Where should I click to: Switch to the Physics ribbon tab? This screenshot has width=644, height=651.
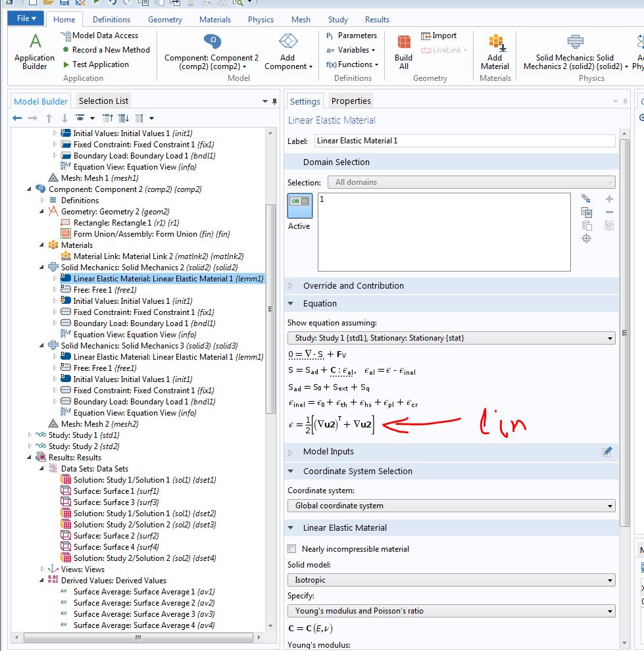[260, 19]
